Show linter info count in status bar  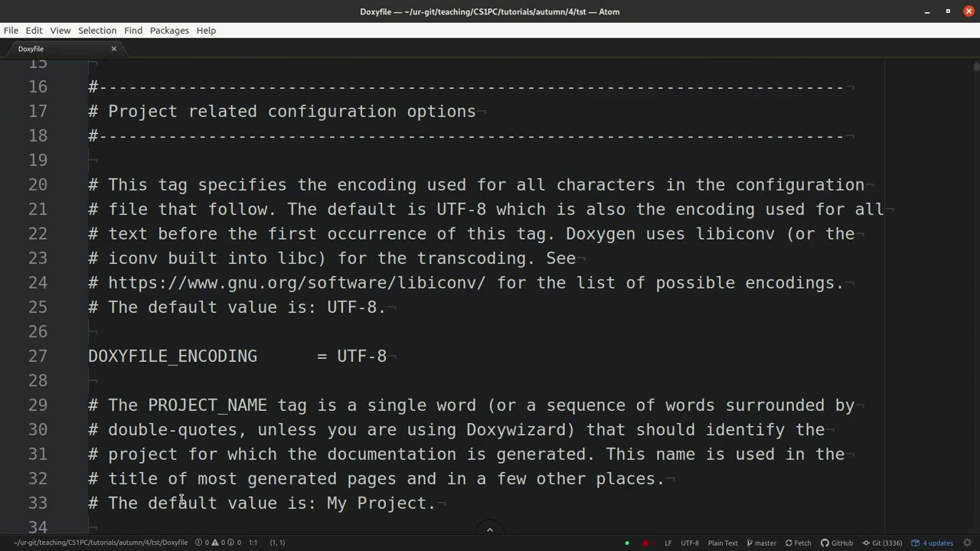point(235,543)
